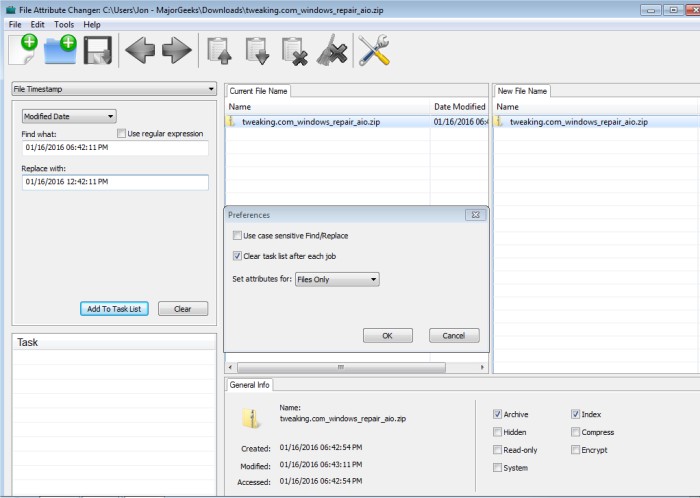Open the Modified Date dropdown
700x498 pixels.
click(69, 116)
